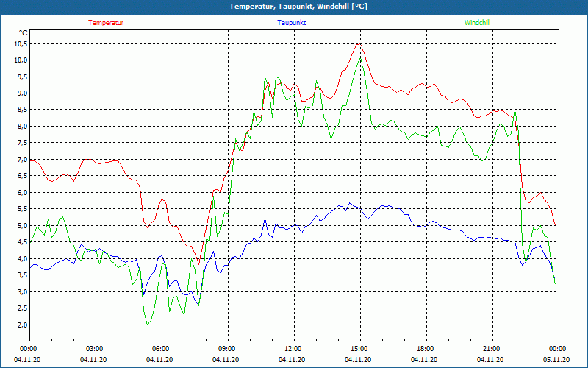This screenshot has width=588, height=368.
Task: Click the 4,5 y-axis value
Action: pyautogui.click(x=23, y=242)
